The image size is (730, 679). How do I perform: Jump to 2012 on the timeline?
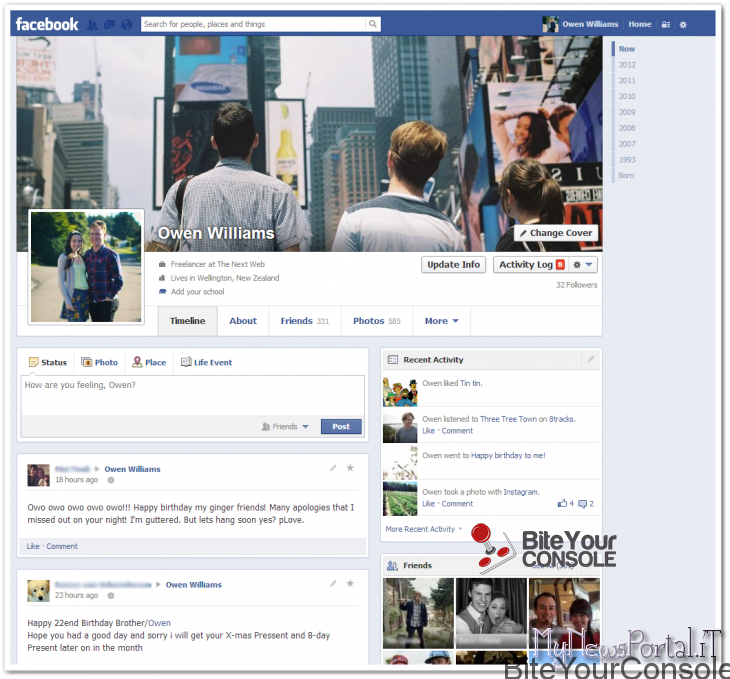click(627, 65)
